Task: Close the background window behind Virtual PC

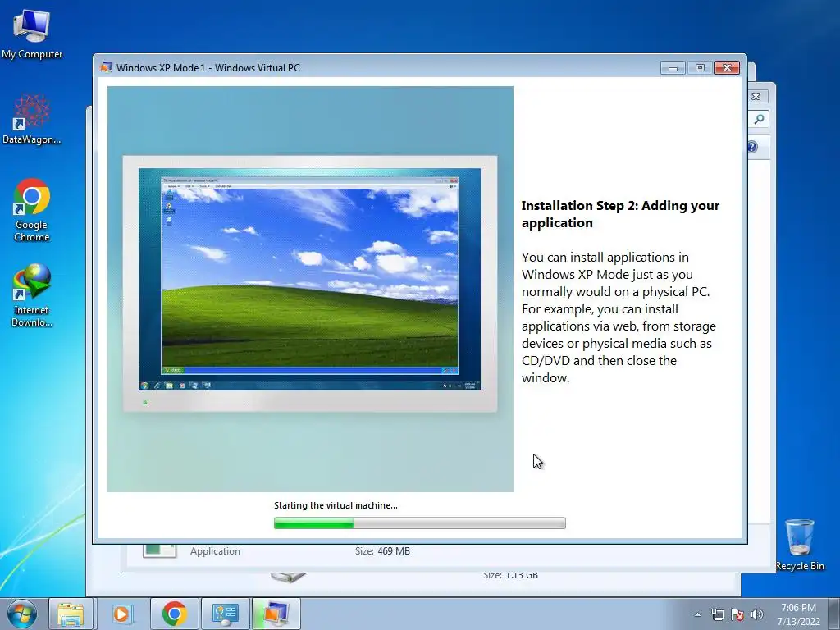Action: pyautogui.click(x=756, y=97)
